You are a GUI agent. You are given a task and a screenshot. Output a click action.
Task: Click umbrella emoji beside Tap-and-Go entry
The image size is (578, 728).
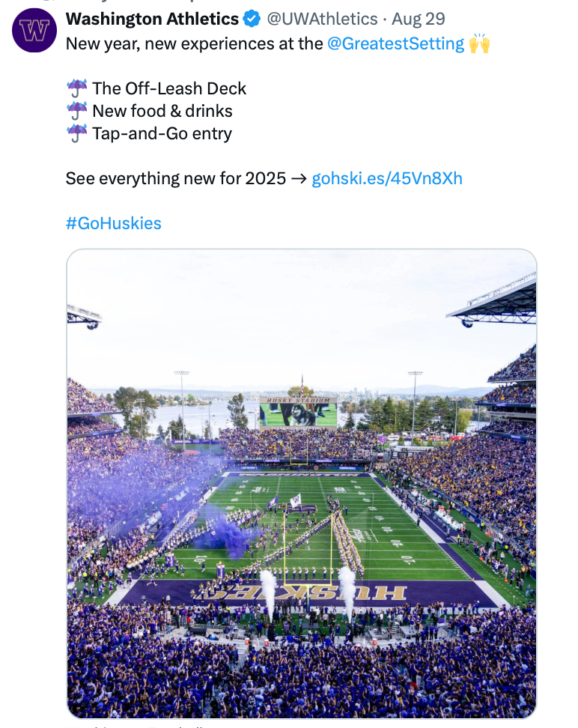(x=76, y=133)
